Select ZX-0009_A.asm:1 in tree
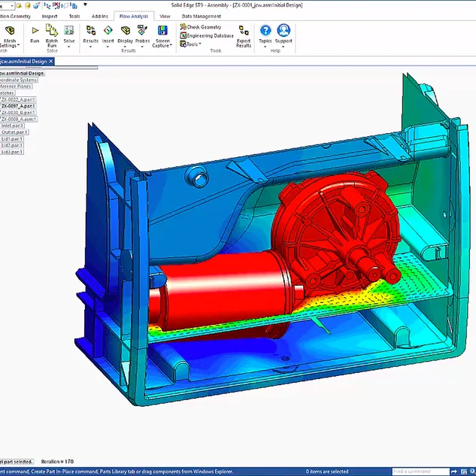 (19, 120)
